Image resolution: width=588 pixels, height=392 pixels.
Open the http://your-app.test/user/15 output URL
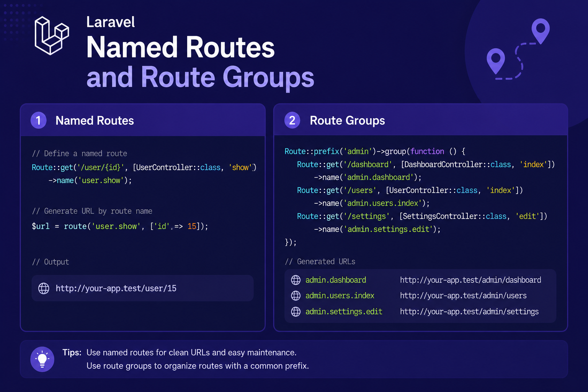pos(116,288)
